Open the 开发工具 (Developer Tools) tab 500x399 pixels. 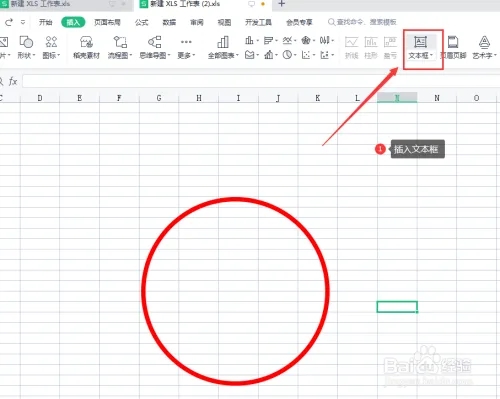click(258, 22)
